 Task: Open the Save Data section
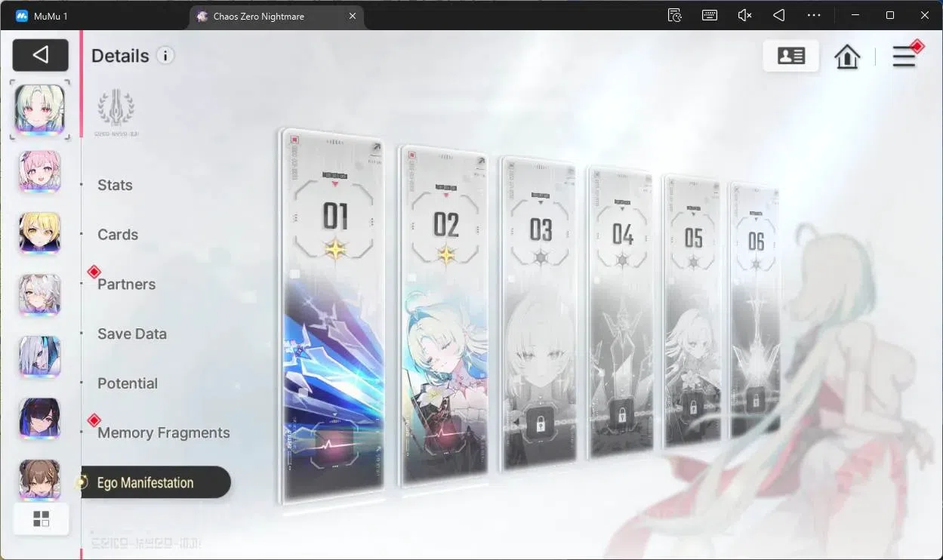(x=132, y=334)
